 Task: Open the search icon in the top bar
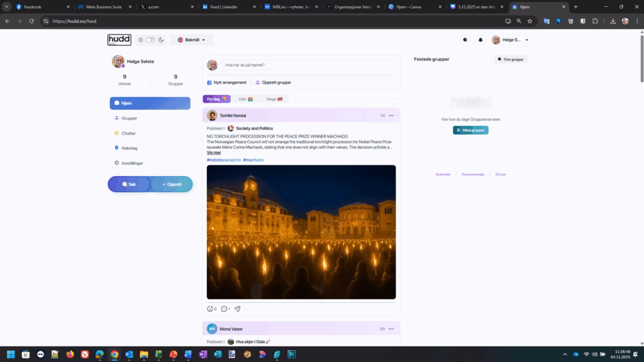click(465, 40)
